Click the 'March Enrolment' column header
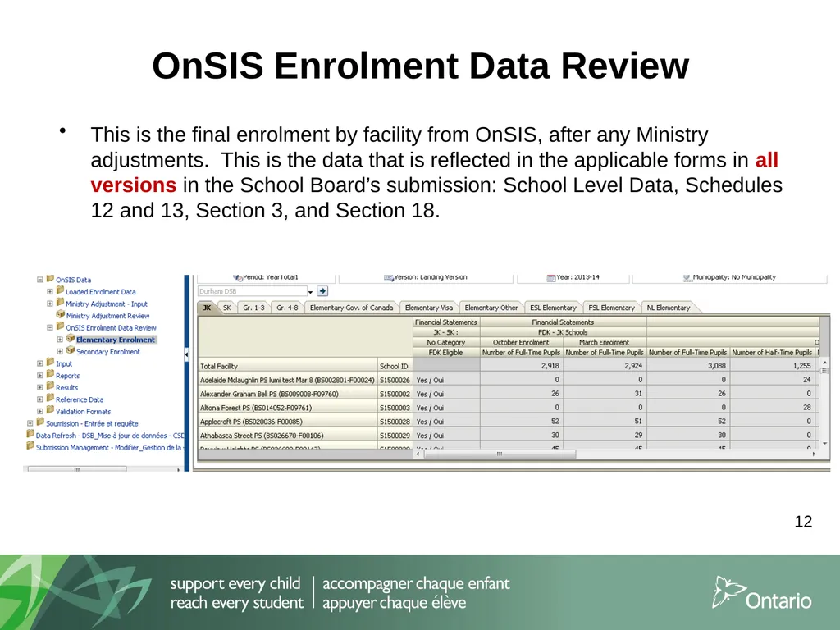The image size is (840, 630). [x=605, y=342]
